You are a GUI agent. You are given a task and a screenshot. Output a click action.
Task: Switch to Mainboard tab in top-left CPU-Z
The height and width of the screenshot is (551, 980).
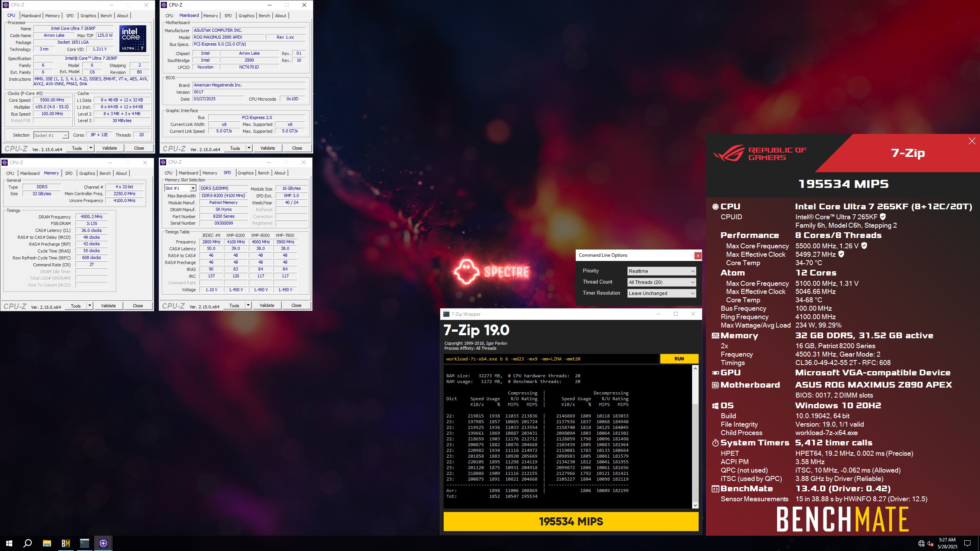click(31, 16)
